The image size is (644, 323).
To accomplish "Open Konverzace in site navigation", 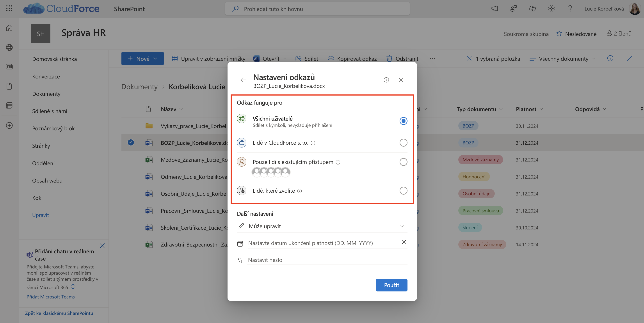I will pyautogui.click(x=46, y=76).
